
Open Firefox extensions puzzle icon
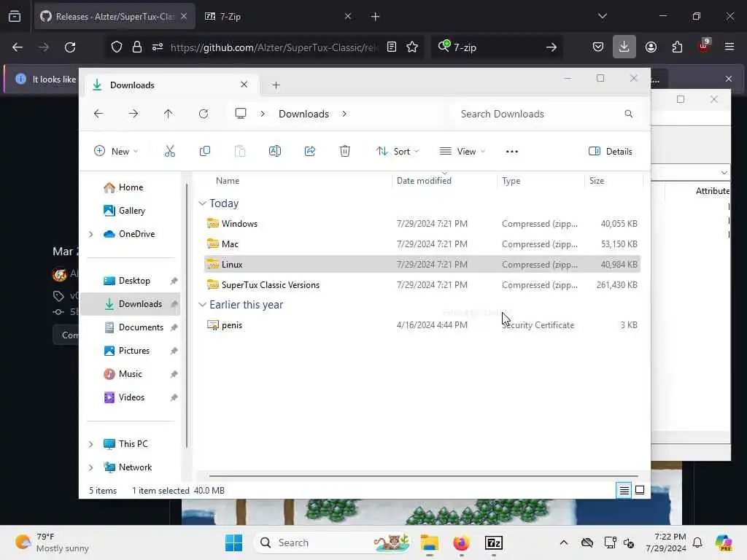(x=677, y=47)
